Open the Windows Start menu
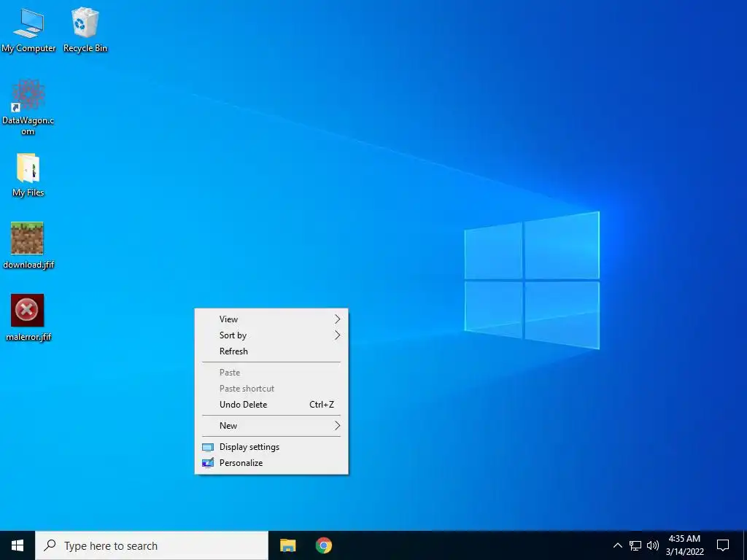The width and height of the screenshot is (747, 560). (18, 545)
